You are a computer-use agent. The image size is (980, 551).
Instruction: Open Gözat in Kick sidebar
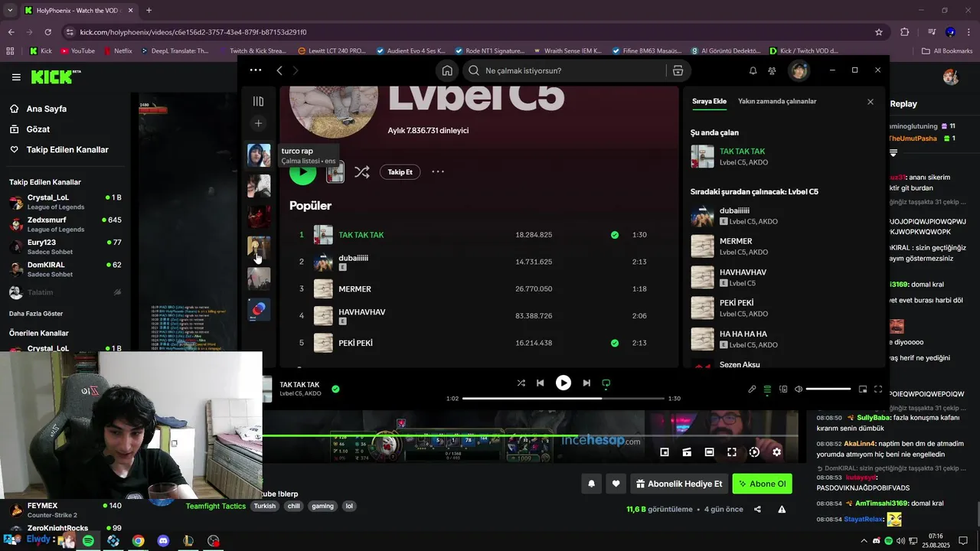pos(38,129)
